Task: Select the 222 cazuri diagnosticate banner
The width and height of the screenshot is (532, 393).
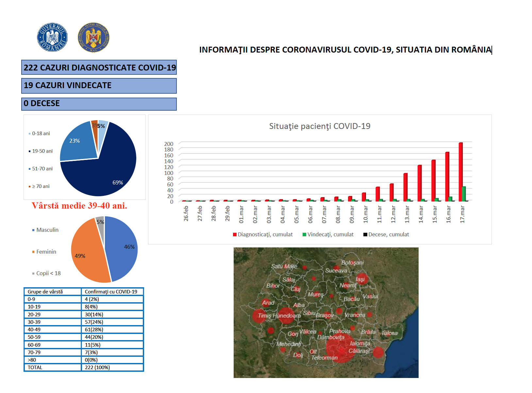Action: (x=99, y=68)
